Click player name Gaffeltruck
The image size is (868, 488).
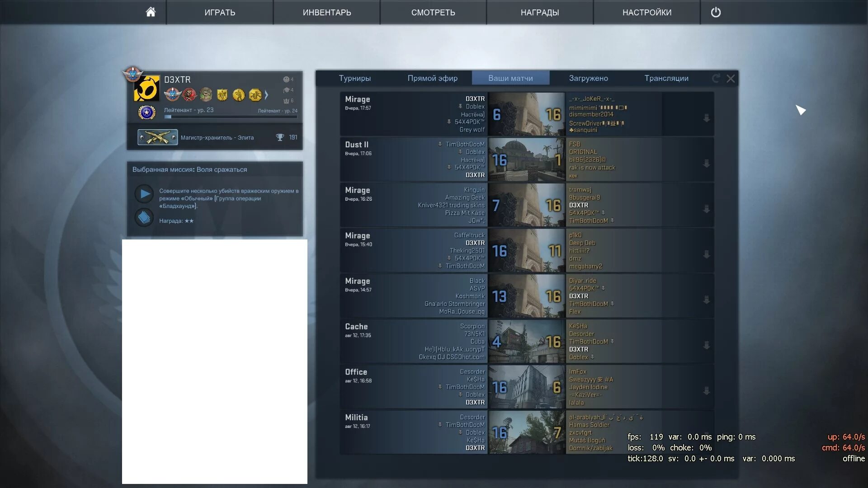coord(469,235)
